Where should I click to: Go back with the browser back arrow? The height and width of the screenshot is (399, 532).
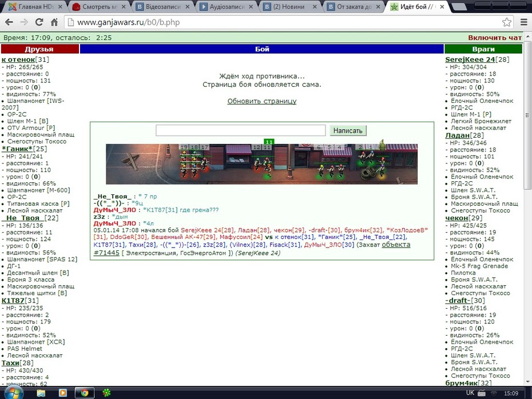click(x=9, y=22)
